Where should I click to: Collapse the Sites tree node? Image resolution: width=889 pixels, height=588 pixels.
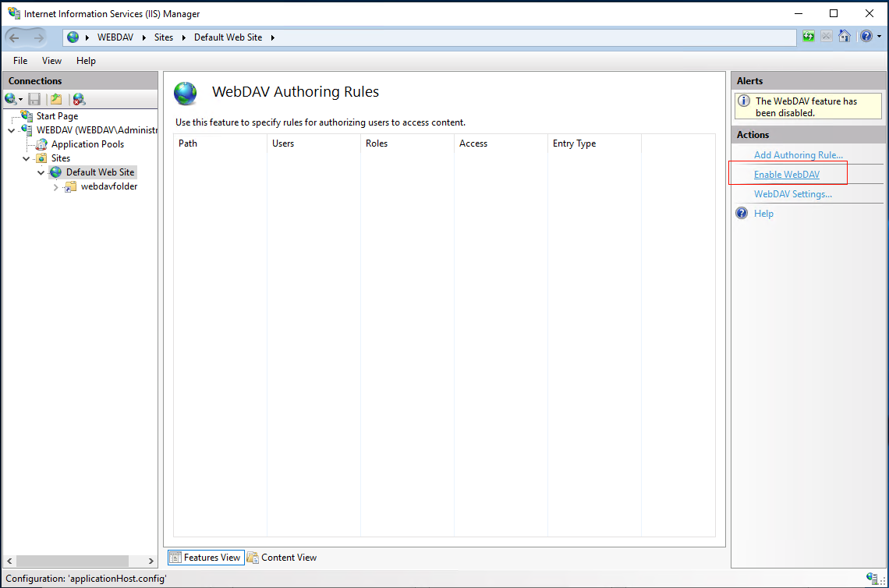pyautogui.click(x=26, y=159)
